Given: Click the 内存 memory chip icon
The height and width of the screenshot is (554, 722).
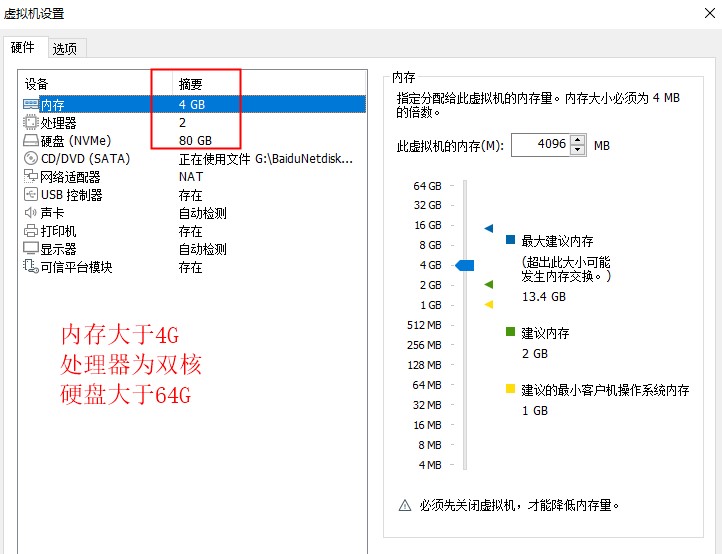Looking at the screenshot, I should pos(31,104).
